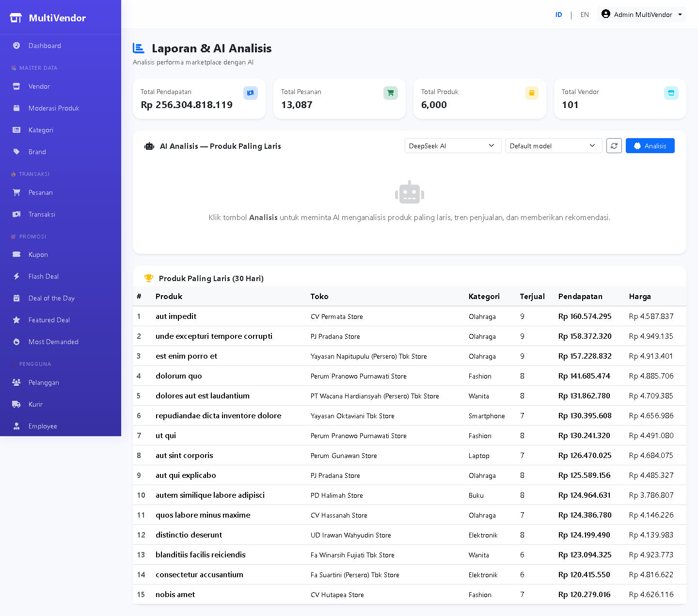Open the Kupon menu item
Viewport: 698px width, 616px height.
[61, 254]
